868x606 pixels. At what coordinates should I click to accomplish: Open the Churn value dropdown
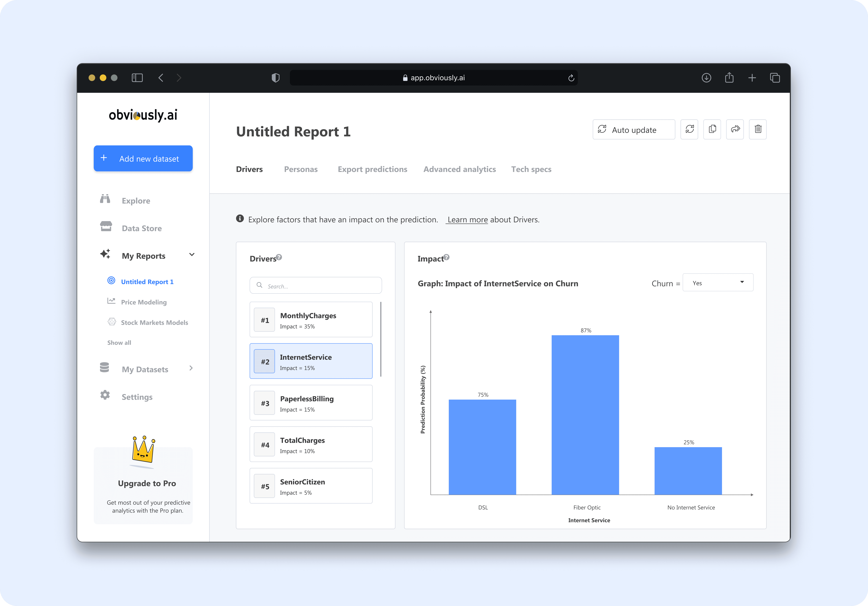click(x=718, y=283)
